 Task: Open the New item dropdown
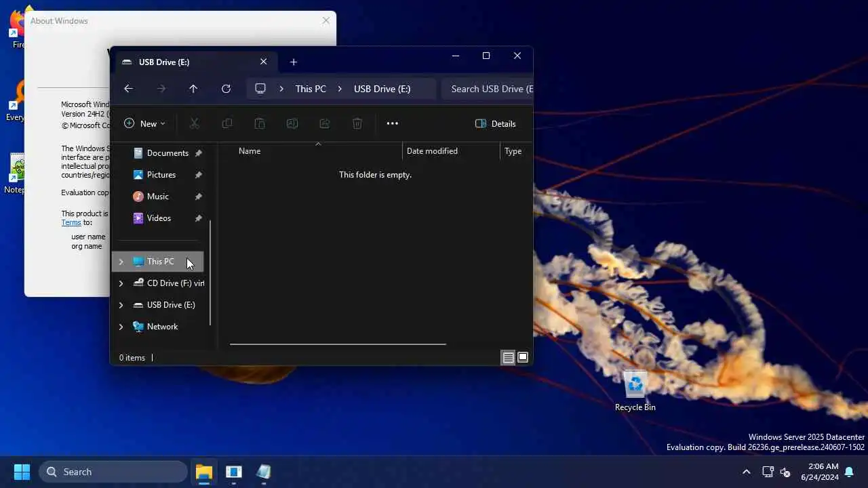[144, 123]
